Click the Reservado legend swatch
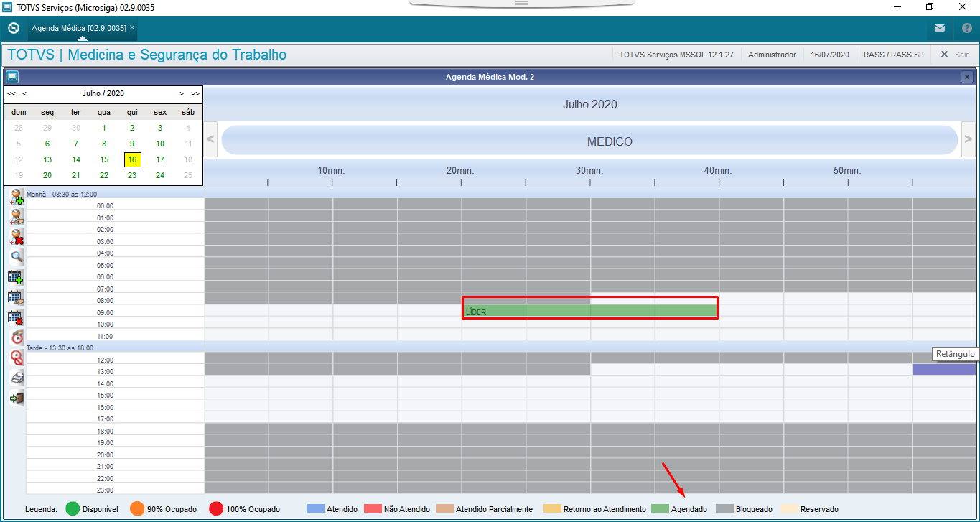This screenshot has height=522, width=980. click(788, 509)
